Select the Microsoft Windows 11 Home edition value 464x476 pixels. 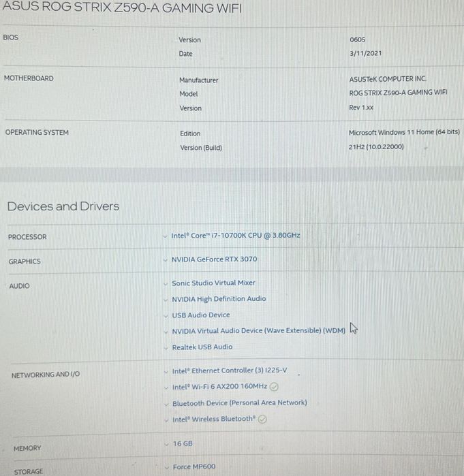404,132
